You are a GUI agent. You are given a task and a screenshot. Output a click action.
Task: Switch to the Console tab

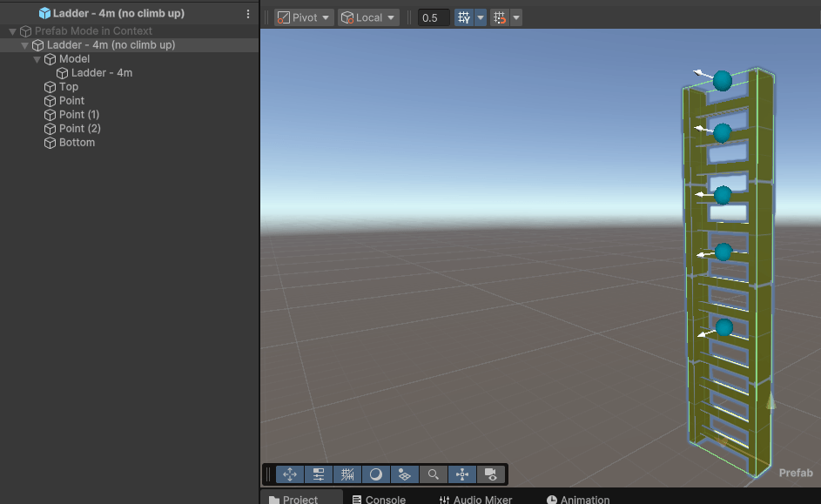[379, 500]
